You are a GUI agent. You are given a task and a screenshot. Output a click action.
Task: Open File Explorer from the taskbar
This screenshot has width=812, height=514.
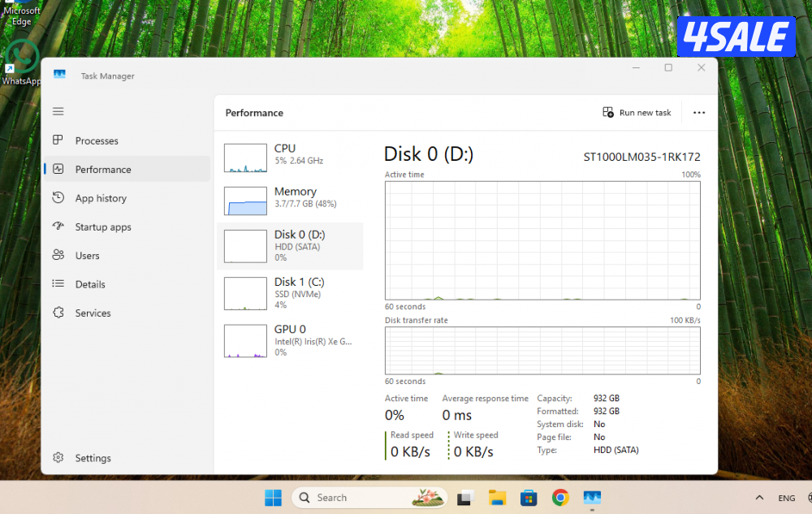click(498, 497)
